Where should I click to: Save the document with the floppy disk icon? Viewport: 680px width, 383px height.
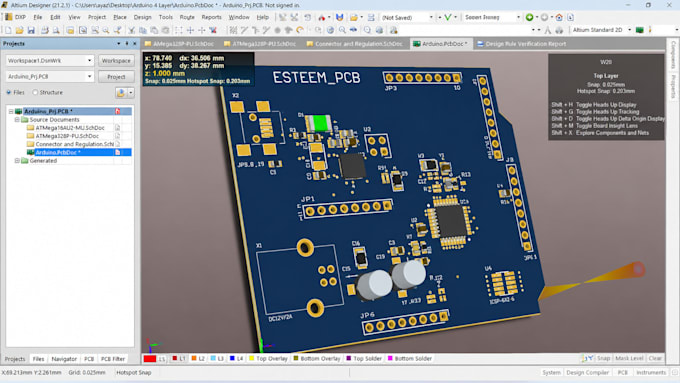tap(31, 30)
